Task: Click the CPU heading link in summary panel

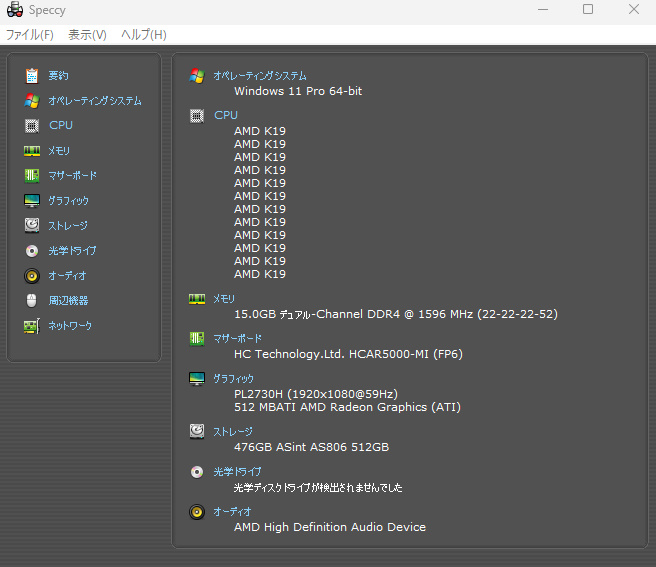Action: point(226,116)
